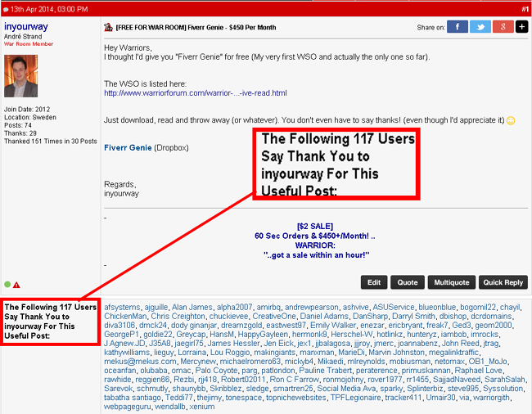This screenshot has width=532, height=414.
Task: Share post on Twitter
Action: (x=480, y=27)
